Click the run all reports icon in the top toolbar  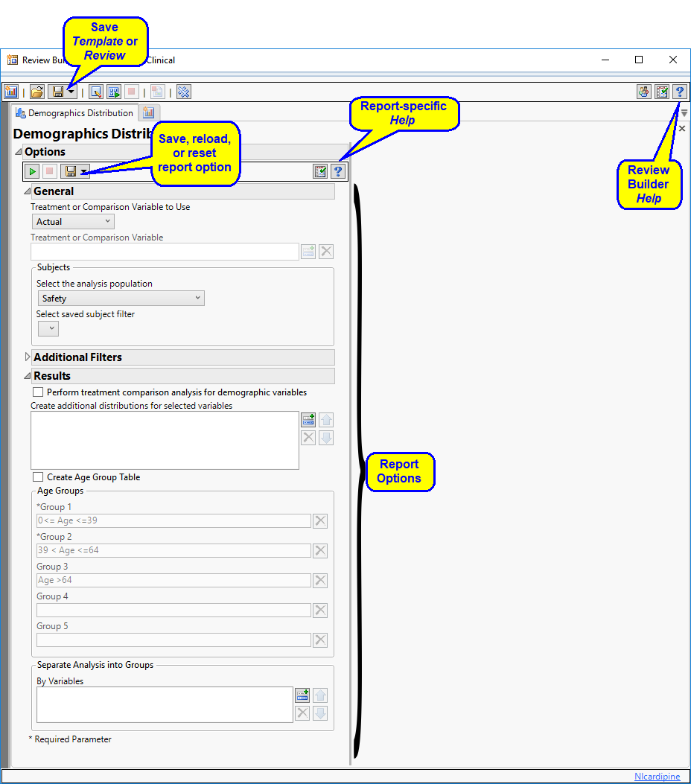(x=114, y=92)
